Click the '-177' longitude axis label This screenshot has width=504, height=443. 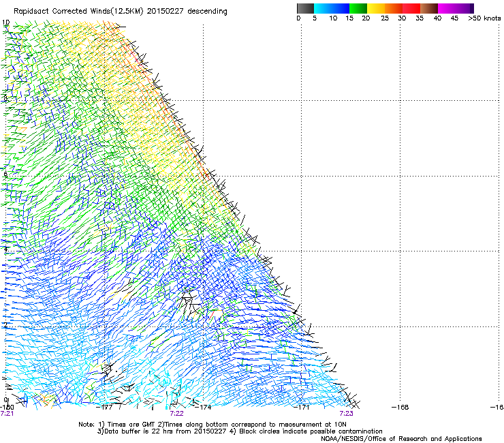click(x=104, y=408)
